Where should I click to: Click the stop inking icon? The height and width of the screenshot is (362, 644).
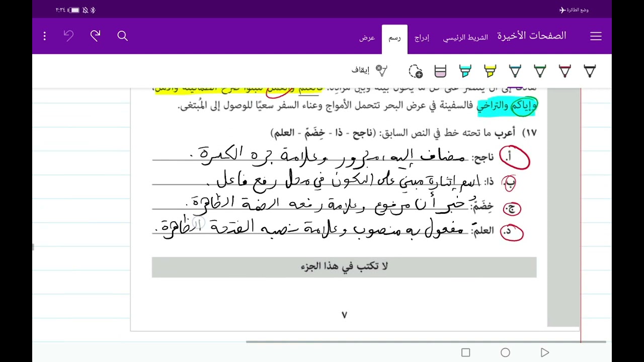tap(382, 71)
